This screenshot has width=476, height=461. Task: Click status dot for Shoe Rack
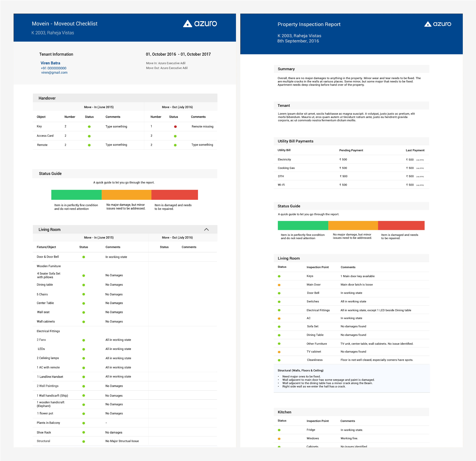[x=84, y=432]
